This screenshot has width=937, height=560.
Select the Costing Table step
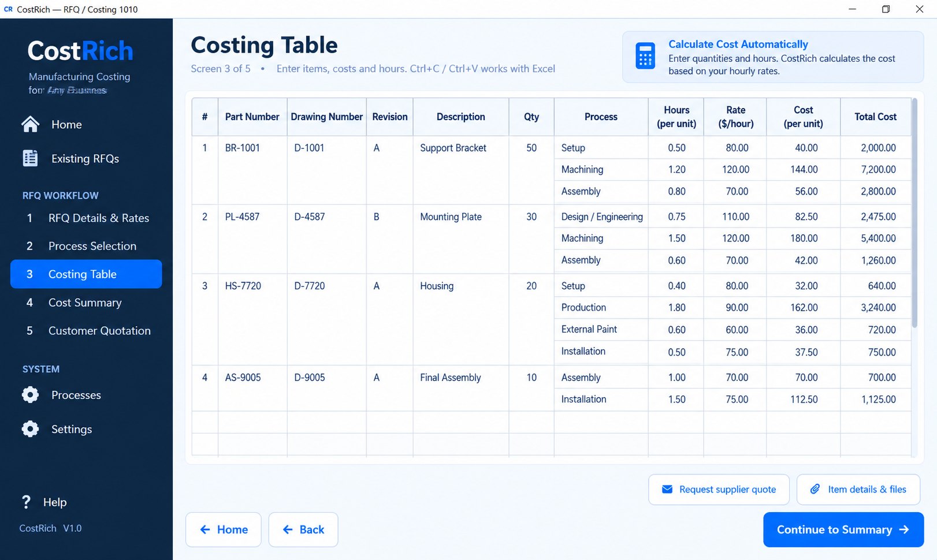pos(86,274)
